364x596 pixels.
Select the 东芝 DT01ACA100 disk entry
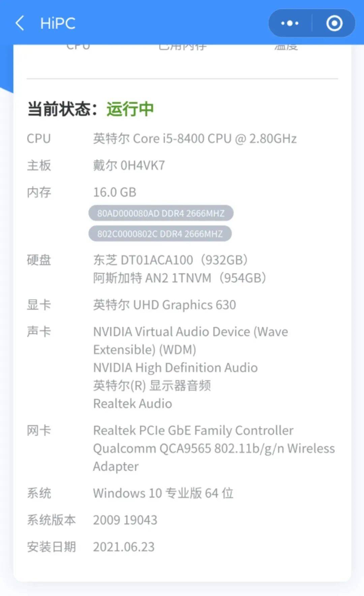click(x=171, y=260)
